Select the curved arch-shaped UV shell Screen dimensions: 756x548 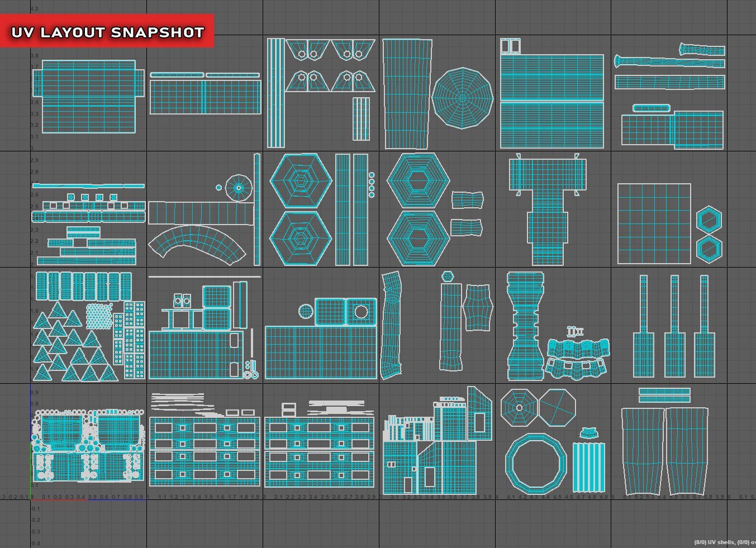[197, 244]
